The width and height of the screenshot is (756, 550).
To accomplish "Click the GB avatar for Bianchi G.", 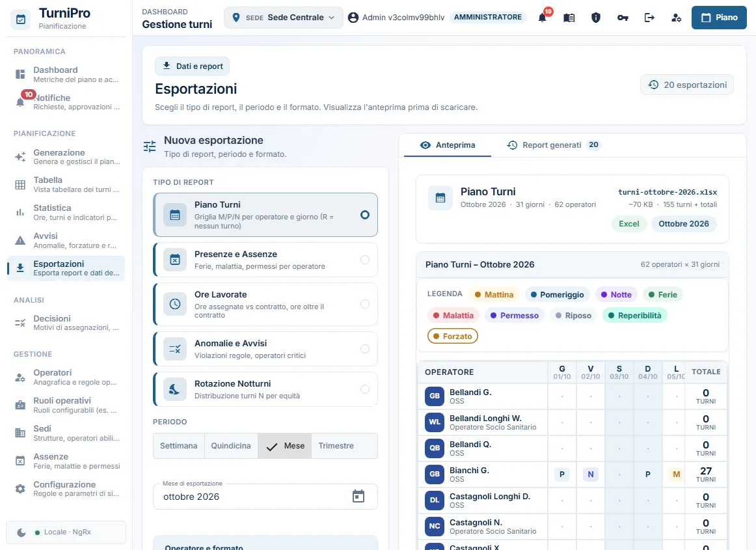I will [x=435, y=474].
